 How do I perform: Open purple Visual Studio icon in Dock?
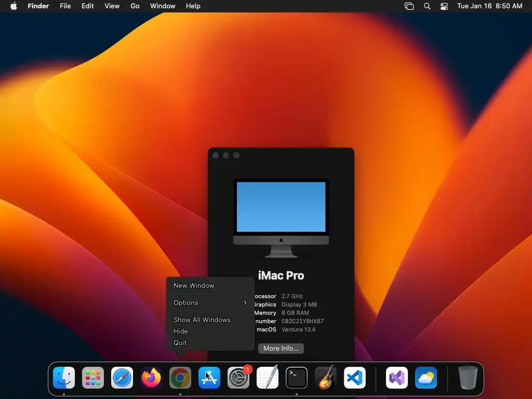pos(397,378)
